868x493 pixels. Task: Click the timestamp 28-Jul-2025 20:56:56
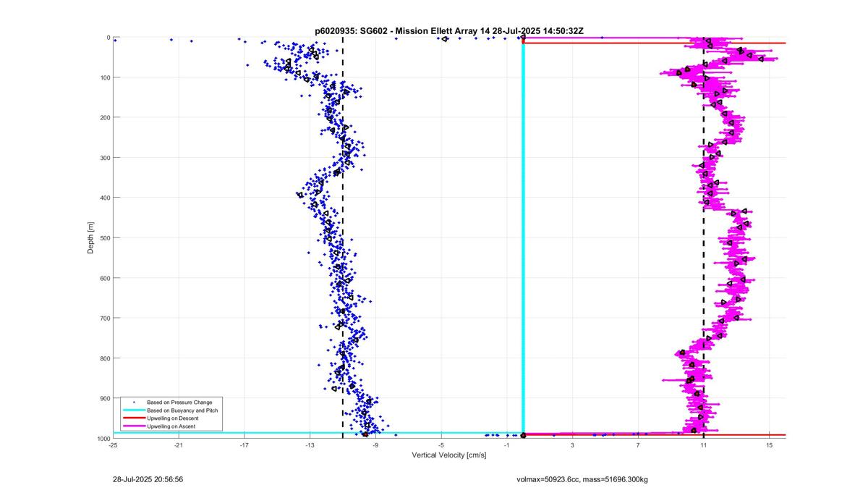(x=148, y=479)
